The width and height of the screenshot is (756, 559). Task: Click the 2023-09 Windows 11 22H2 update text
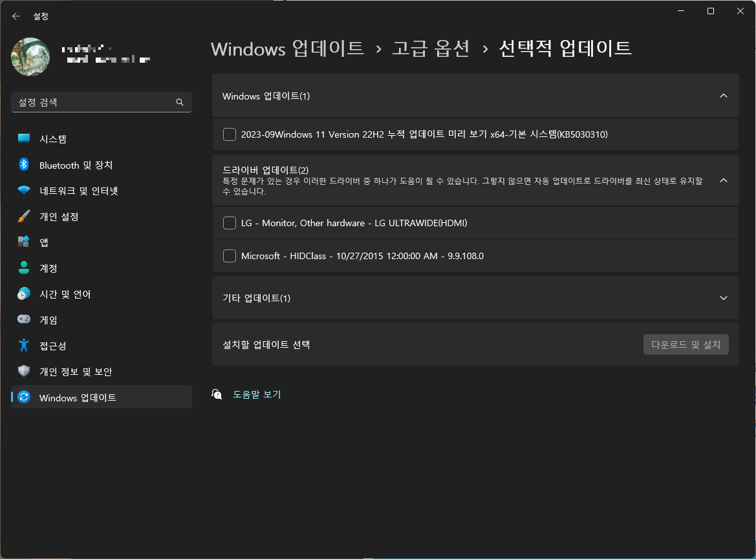coord(424,134)
